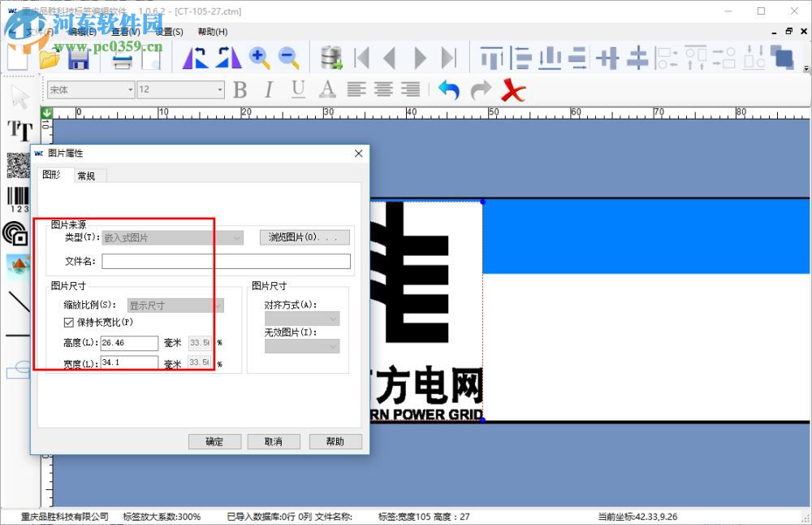Click the zoom in magnifier icon

(x=260, y=57)
